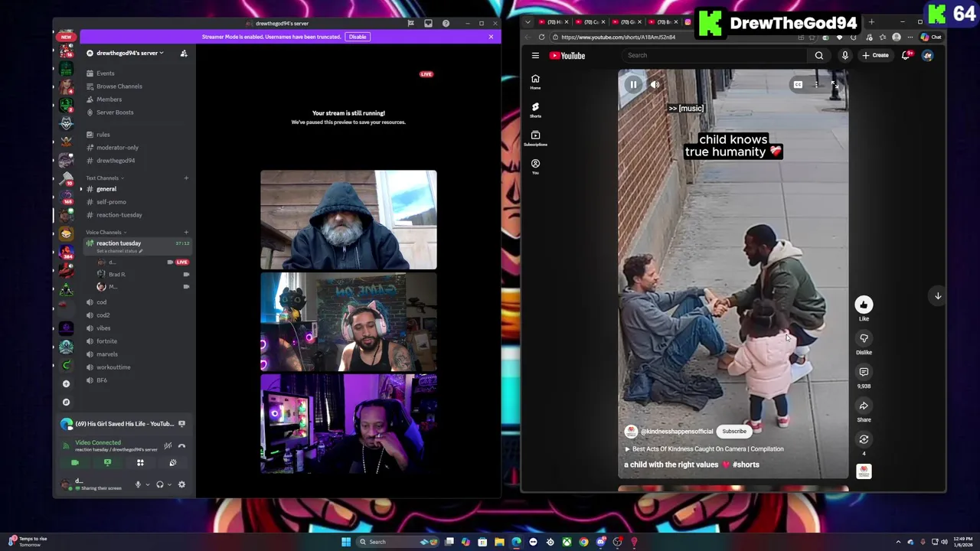Open YouTube hamburger guide menu

point(535,55)
